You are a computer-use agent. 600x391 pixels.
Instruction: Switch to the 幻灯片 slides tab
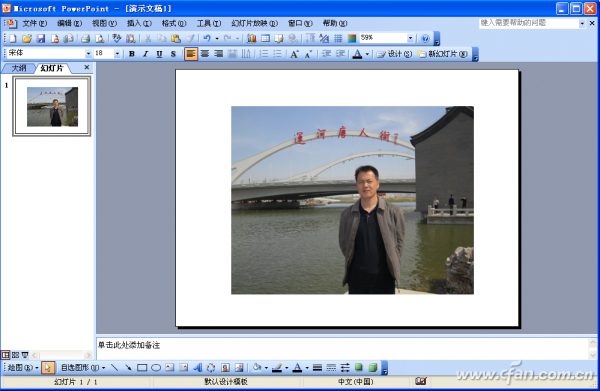52,68
